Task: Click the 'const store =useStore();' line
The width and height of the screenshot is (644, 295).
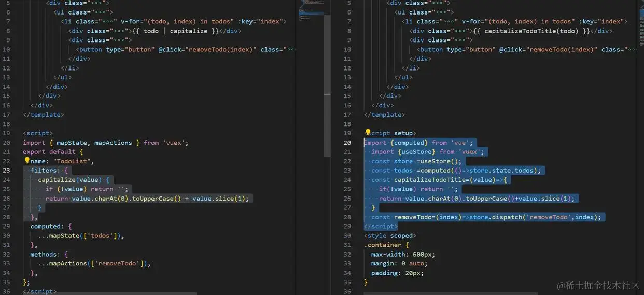Action: coord(416,161)
